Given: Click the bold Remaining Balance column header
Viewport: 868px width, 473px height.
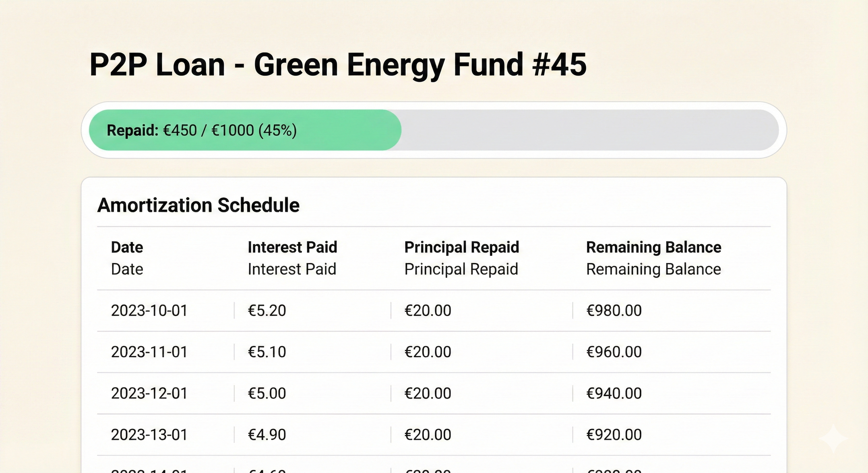Looking at the screenshot, I should [x=653, y=247].
